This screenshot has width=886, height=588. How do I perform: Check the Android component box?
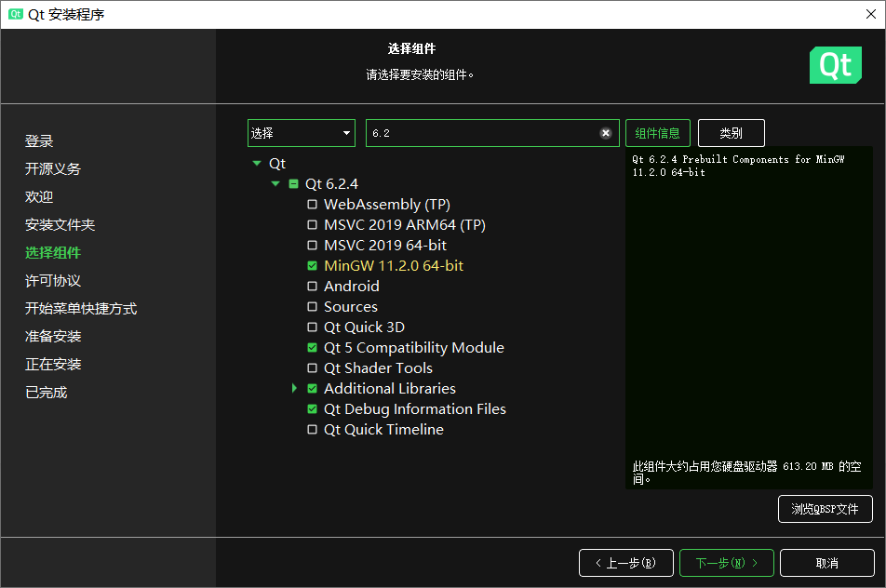(312, 287)
